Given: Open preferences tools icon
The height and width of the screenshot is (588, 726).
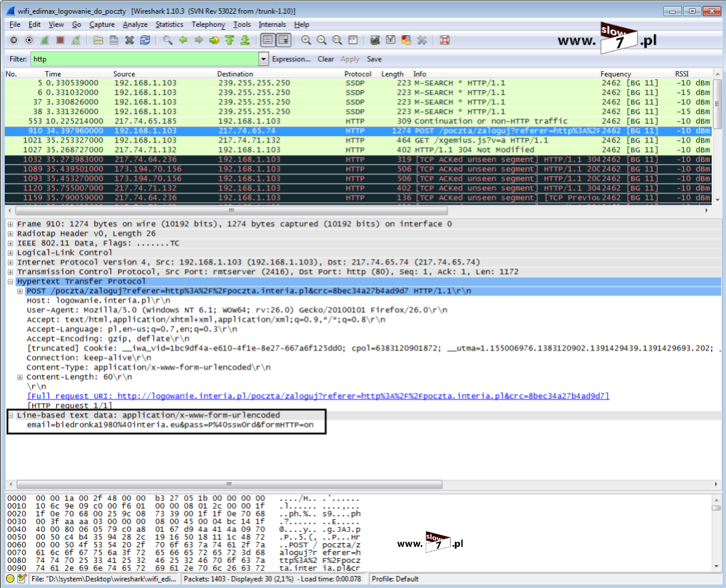Looking at the screenshot, I should coord(421,40).
